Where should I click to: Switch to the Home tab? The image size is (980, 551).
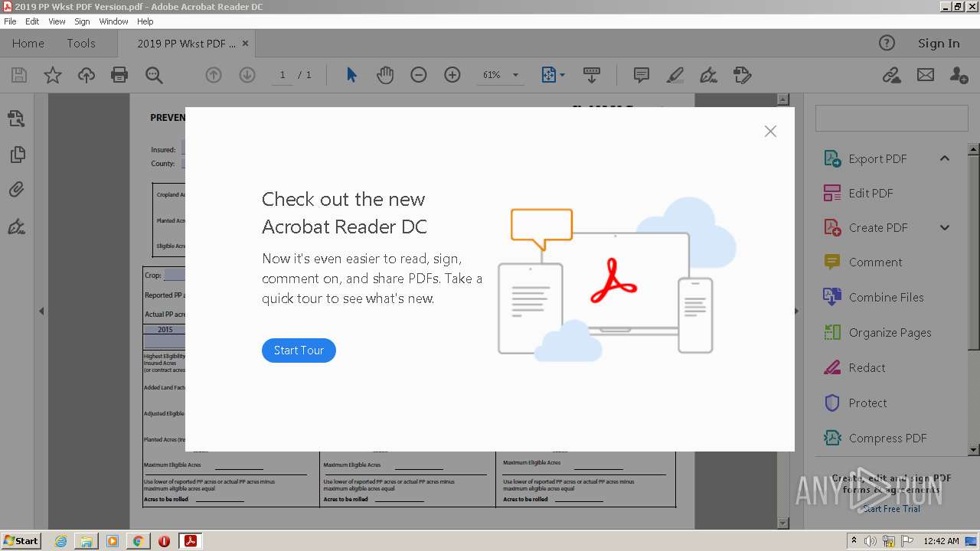(28, 44)
